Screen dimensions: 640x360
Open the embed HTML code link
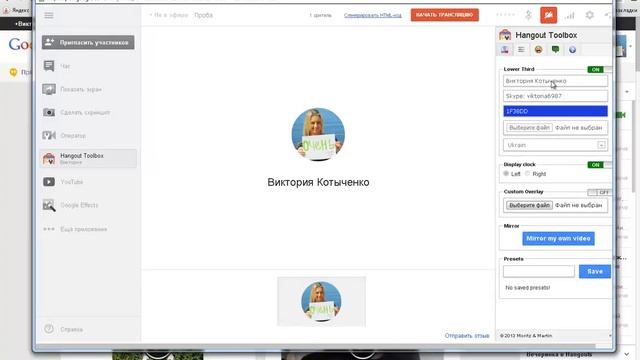click(x=372, y=15)
